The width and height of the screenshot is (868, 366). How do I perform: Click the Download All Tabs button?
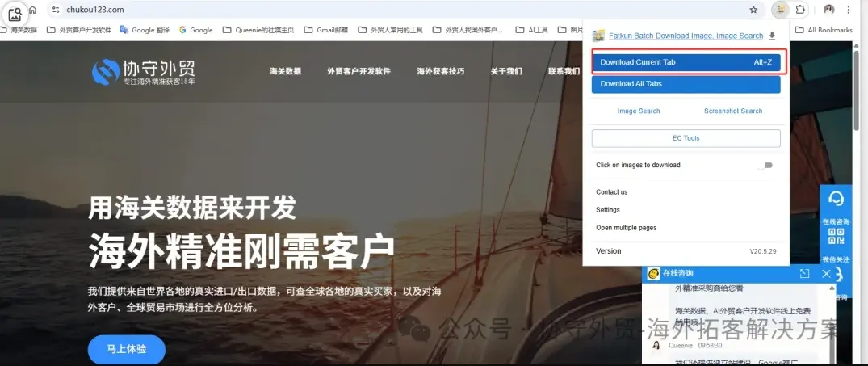pyautogui.click(x=686, y=84)
